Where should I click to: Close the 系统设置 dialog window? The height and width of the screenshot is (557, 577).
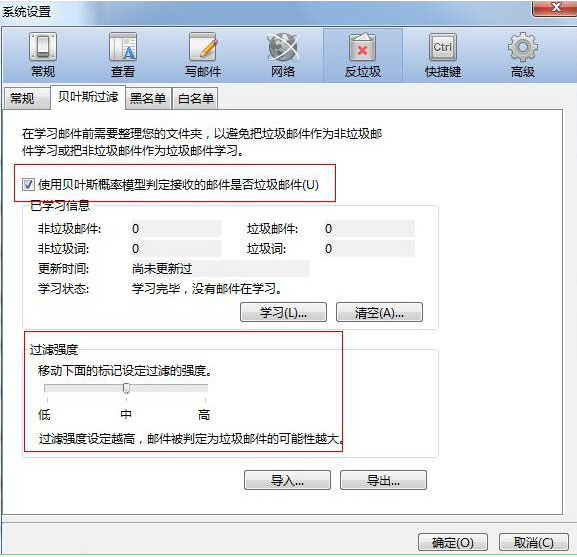pyautogui.click(x=555, y=8)
